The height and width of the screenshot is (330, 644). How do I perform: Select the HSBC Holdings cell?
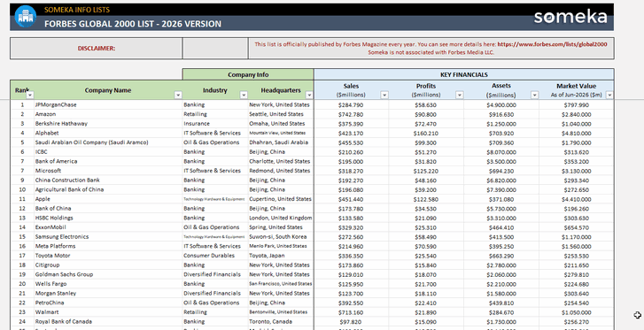pos(108,218)
